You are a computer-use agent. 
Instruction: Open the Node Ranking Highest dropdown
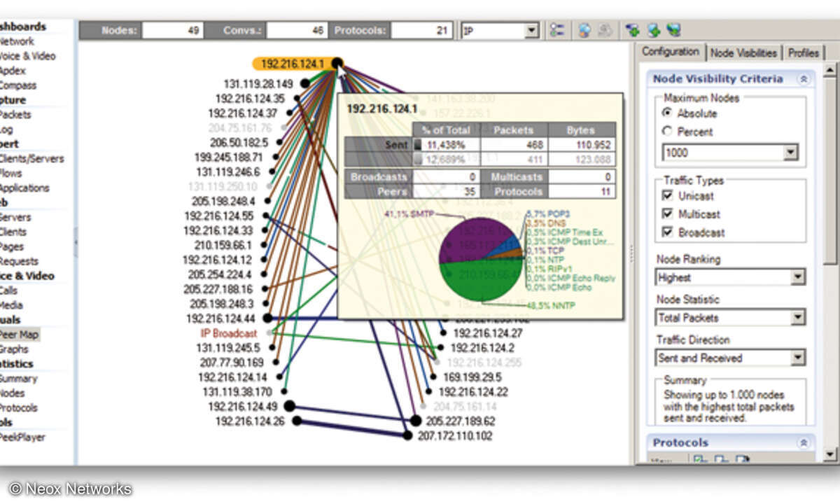(x=731, y=277)
